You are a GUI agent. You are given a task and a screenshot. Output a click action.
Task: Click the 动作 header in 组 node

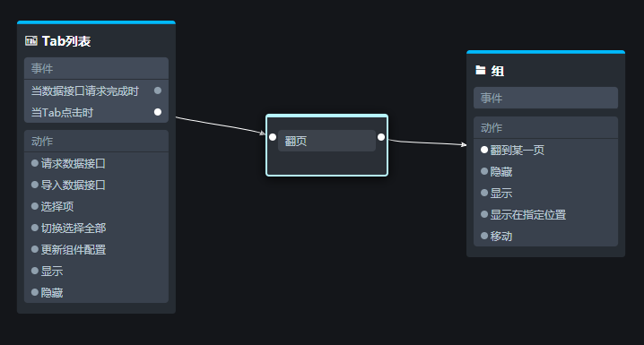[x=545, y=127]
